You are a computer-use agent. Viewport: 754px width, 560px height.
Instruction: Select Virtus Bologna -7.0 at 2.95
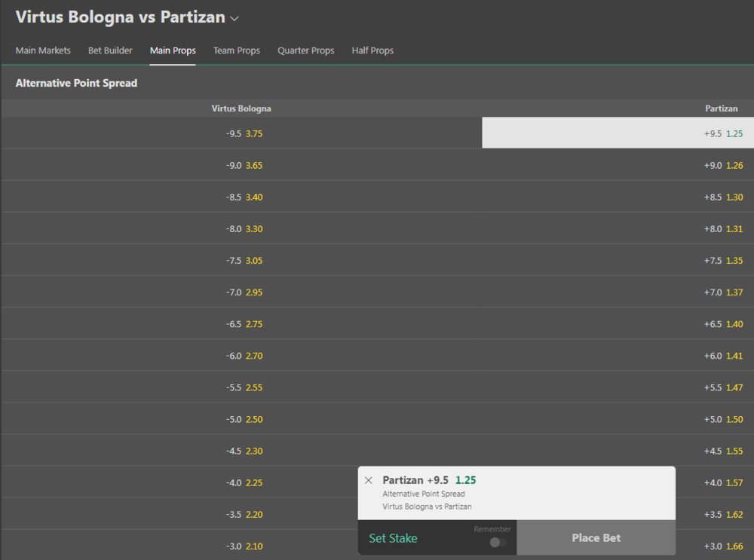241,292
